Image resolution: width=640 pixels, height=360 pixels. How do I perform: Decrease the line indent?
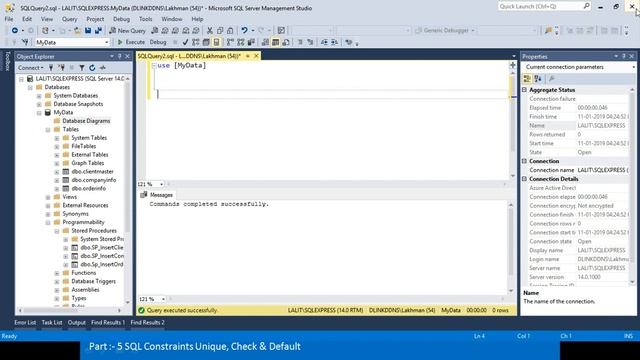tap(324, 42)
